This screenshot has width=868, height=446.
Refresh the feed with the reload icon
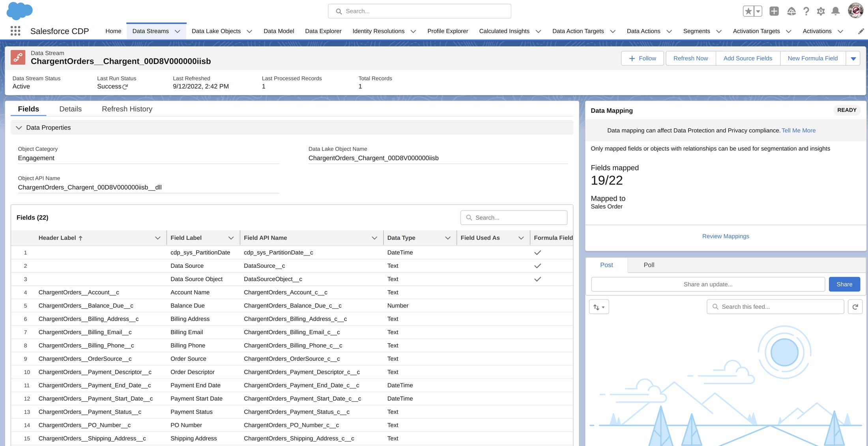tap(855, 307)
